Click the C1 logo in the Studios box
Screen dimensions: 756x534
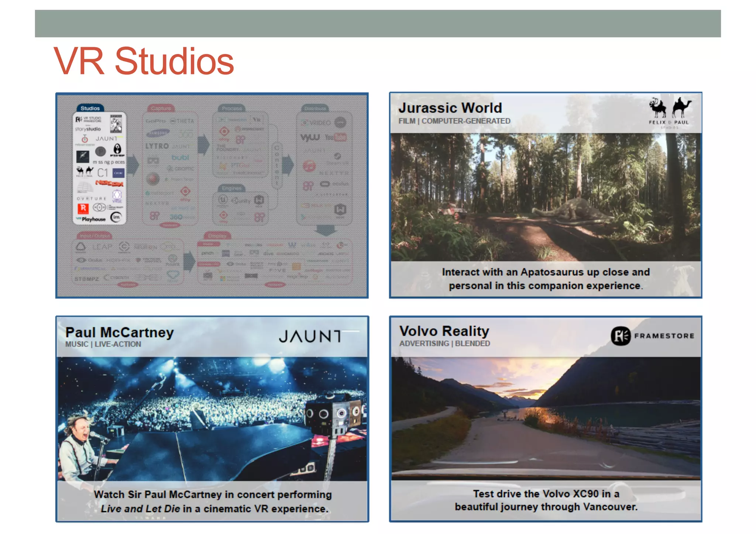pos(103,173)
